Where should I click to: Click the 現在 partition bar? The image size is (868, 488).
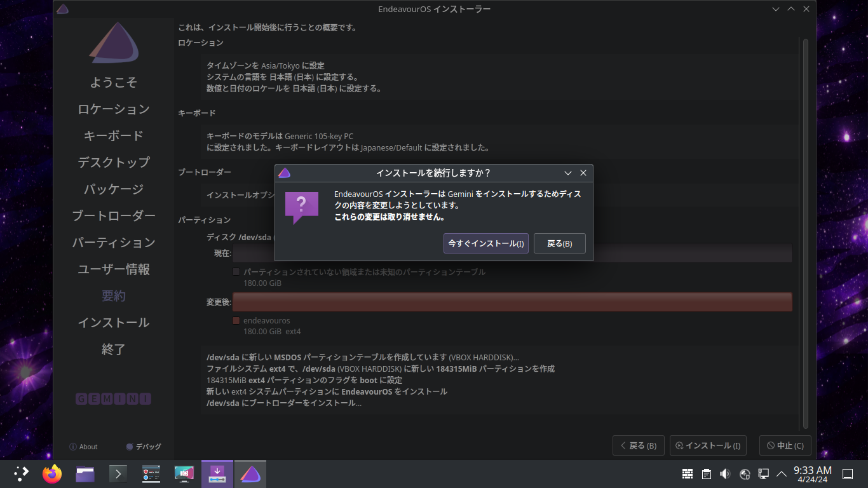point(512,253)
